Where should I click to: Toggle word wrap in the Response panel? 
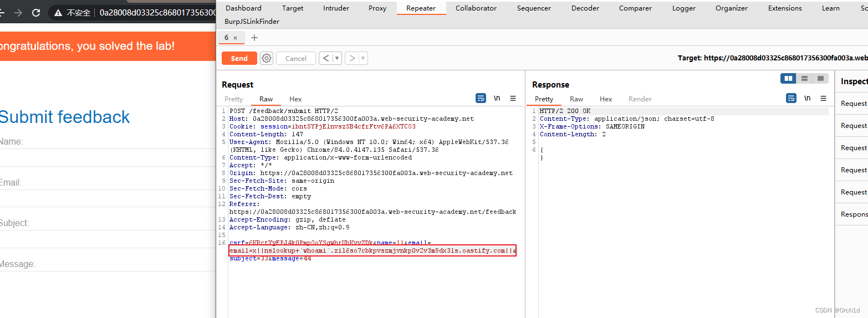(x=791, y=98)
